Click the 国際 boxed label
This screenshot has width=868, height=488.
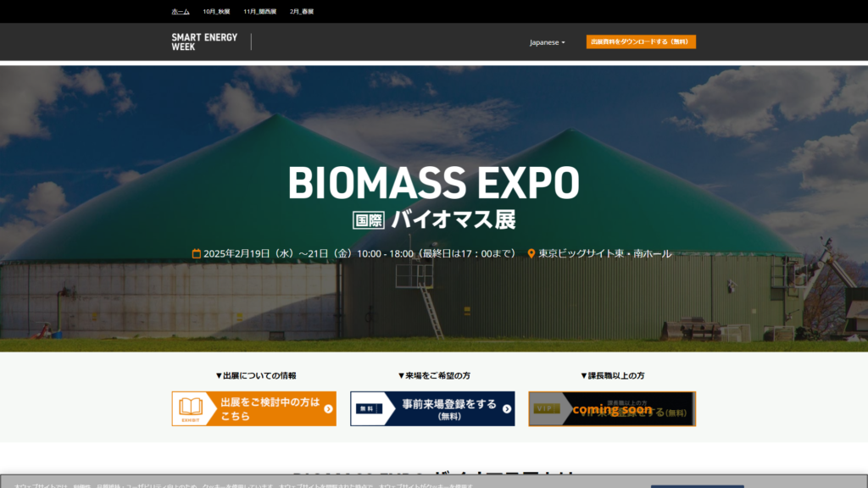click(369, 220)
